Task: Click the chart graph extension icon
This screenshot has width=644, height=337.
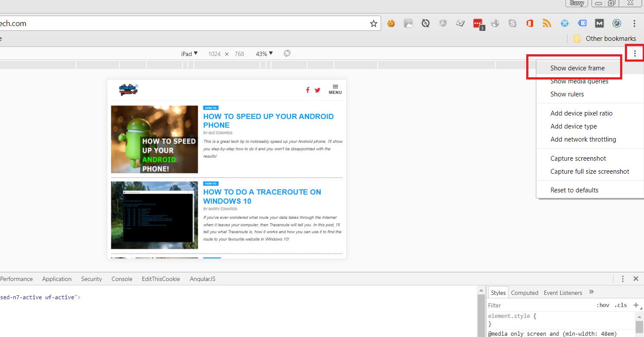Action: pyautogui.click(x=460, y=23)
